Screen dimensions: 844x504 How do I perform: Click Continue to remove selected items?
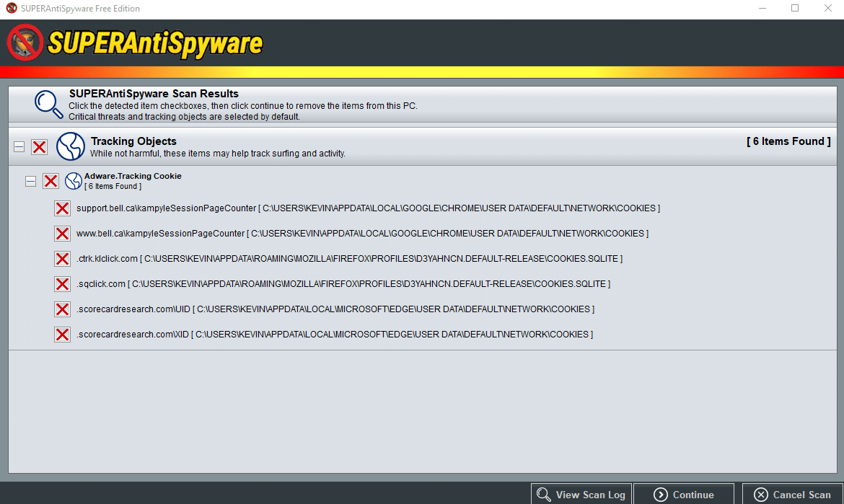[x=684, y=495]
